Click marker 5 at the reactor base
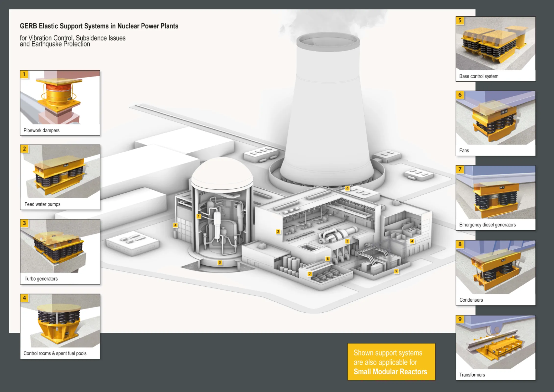The image size is (554, 392). pyautogui.click(x=220, y=263)
